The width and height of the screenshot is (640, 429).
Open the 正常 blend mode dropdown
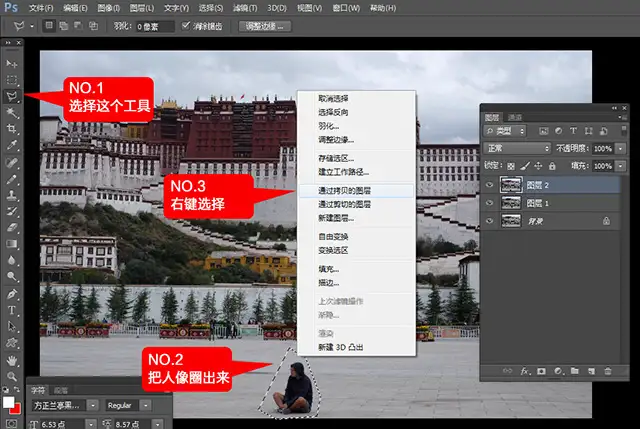517,148
